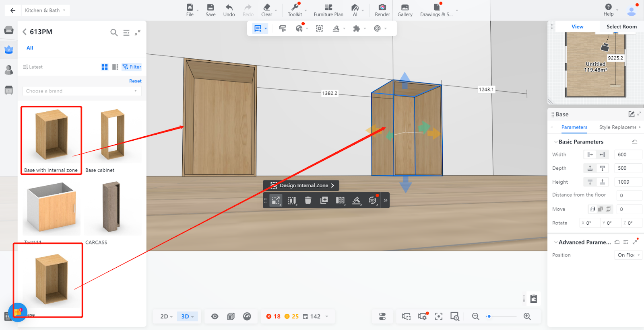Click the search magnifier in 613PM panel

[114, 33]
